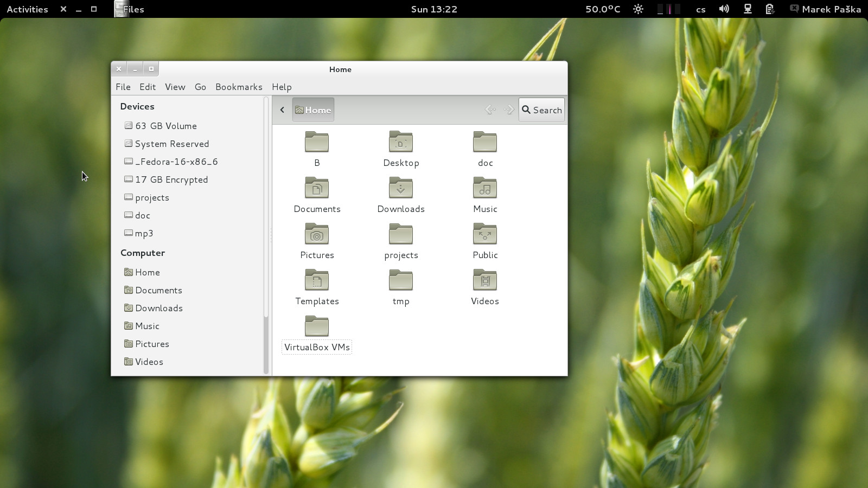Open the Activities overview
Image resolution: width=868 pixels, height=488 pixels.
27,9
